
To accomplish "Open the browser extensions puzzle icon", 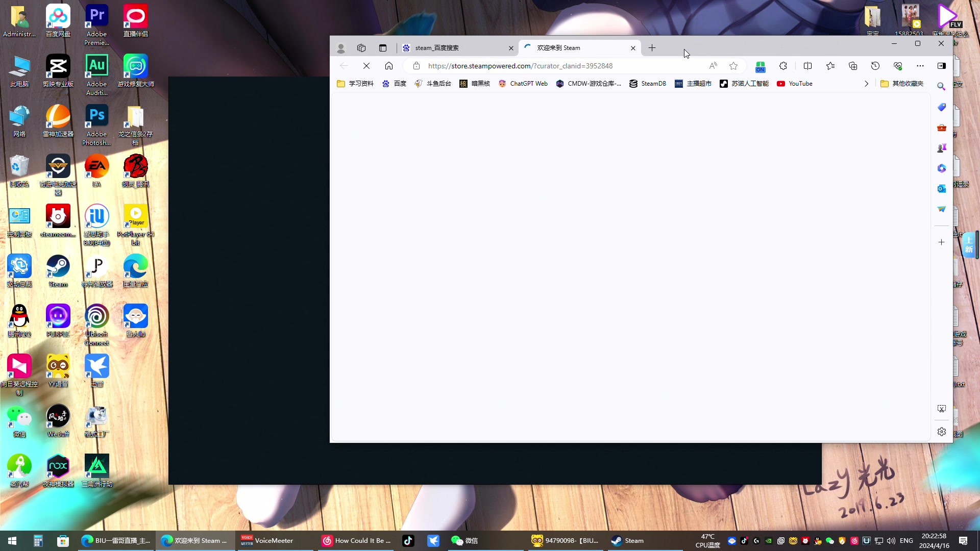I will coord(783,66).
